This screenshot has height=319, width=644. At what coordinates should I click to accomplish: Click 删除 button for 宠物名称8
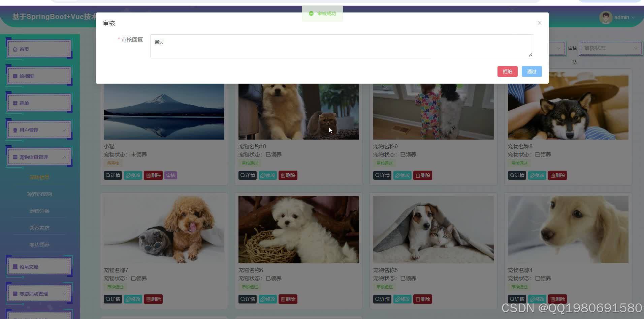557,175
